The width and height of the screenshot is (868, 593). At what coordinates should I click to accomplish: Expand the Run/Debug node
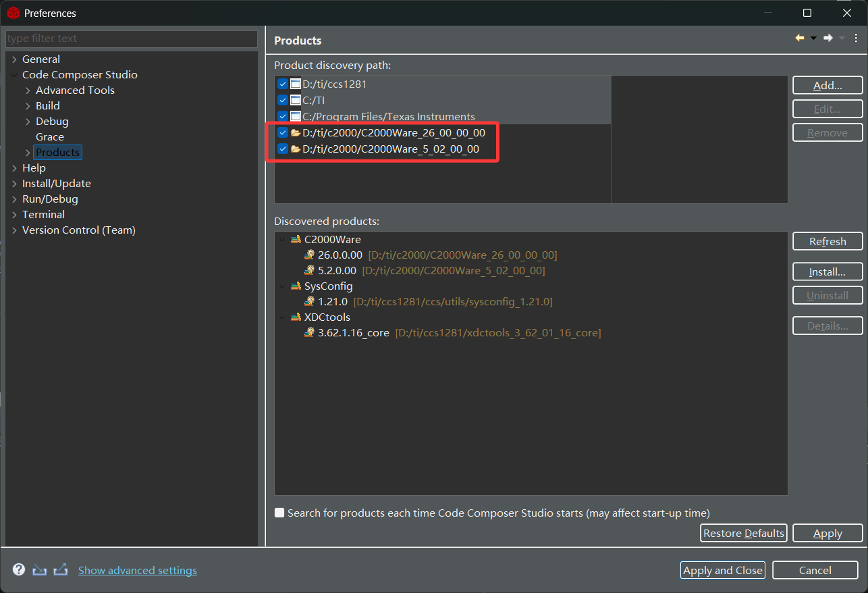click(14, 199)
